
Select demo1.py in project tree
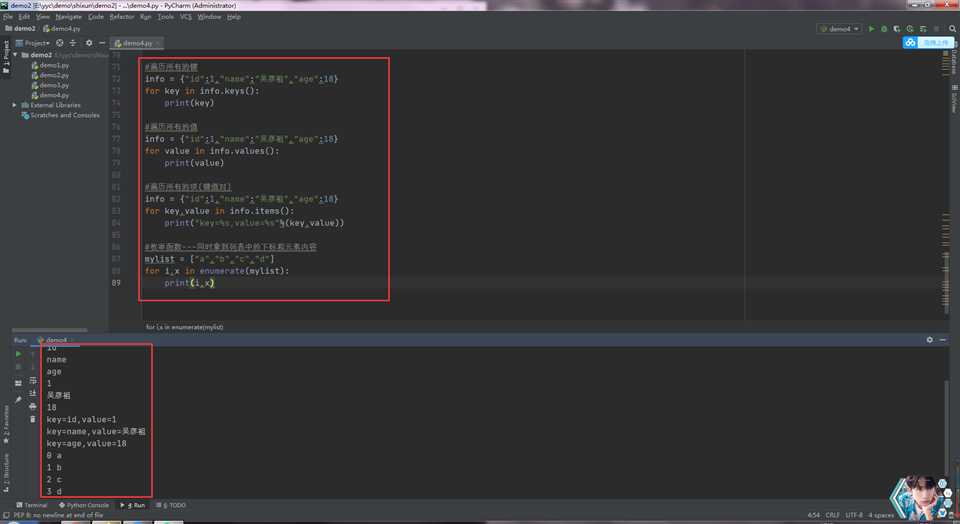pyautogui.click(x=50, y=65)
